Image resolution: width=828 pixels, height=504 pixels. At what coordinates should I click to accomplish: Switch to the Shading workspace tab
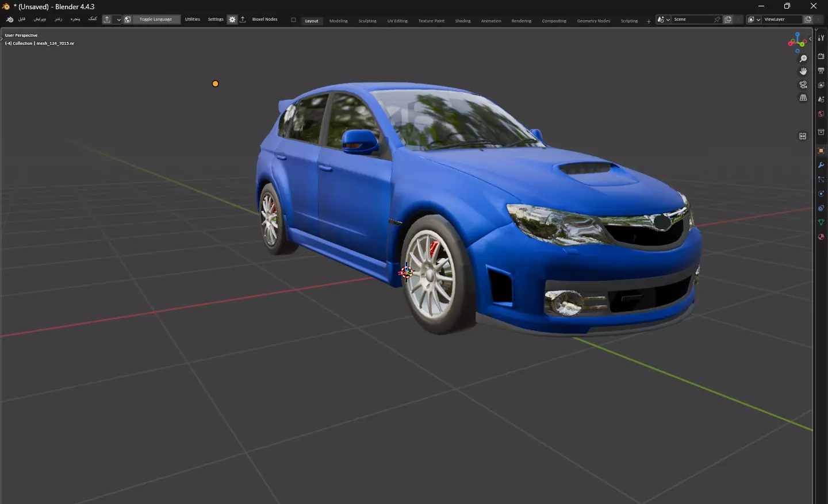pos(463,21)
